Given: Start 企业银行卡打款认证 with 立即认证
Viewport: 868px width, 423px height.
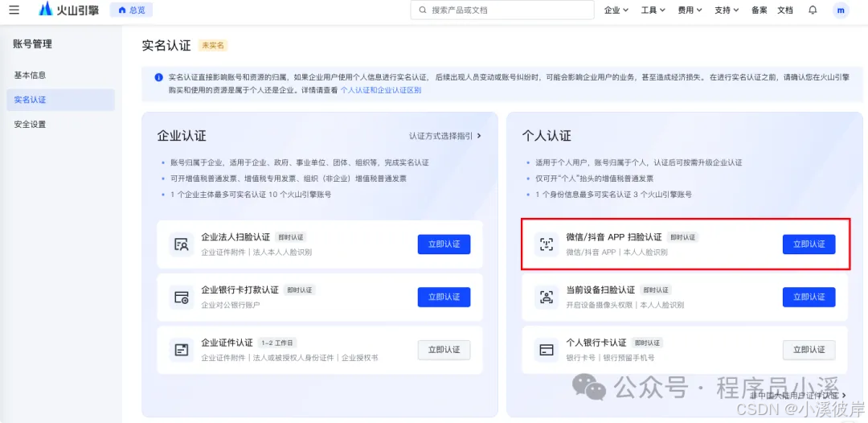Looking at the screenshot, I should pos(444,297).
